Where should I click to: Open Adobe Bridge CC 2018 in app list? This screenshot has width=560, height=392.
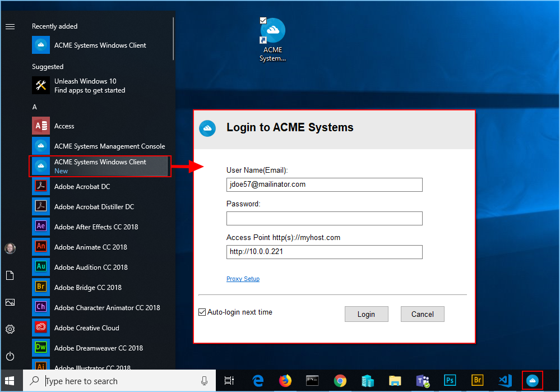(99, 287)
